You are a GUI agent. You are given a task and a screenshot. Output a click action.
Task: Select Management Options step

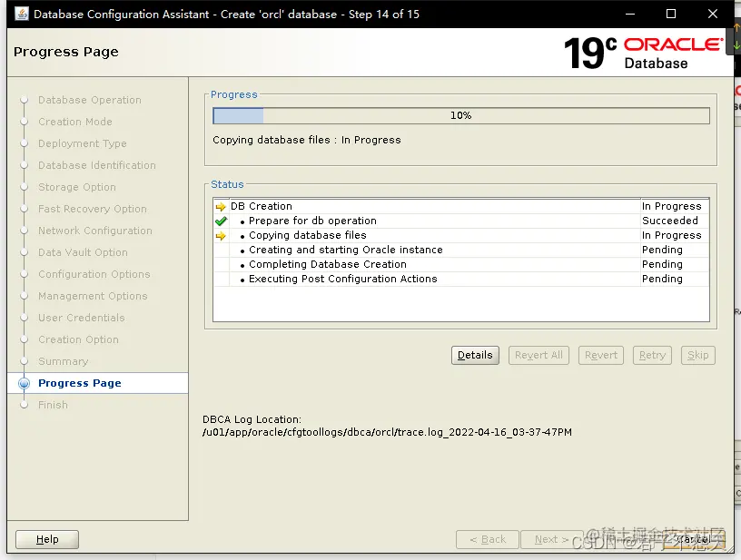point(93,296)
